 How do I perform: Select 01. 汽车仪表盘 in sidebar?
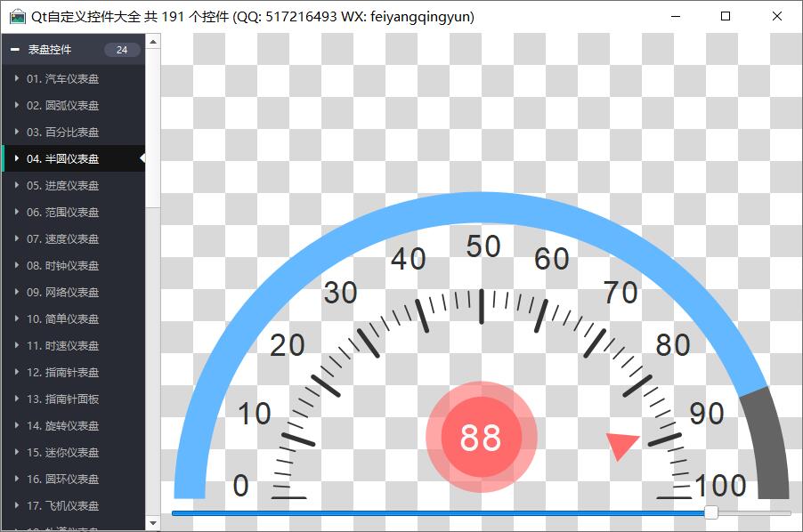(62, 79)
